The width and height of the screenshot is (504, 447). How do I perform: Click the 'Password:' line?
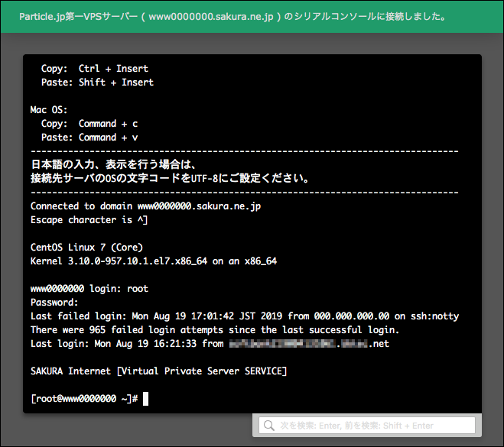coord(54,303)
